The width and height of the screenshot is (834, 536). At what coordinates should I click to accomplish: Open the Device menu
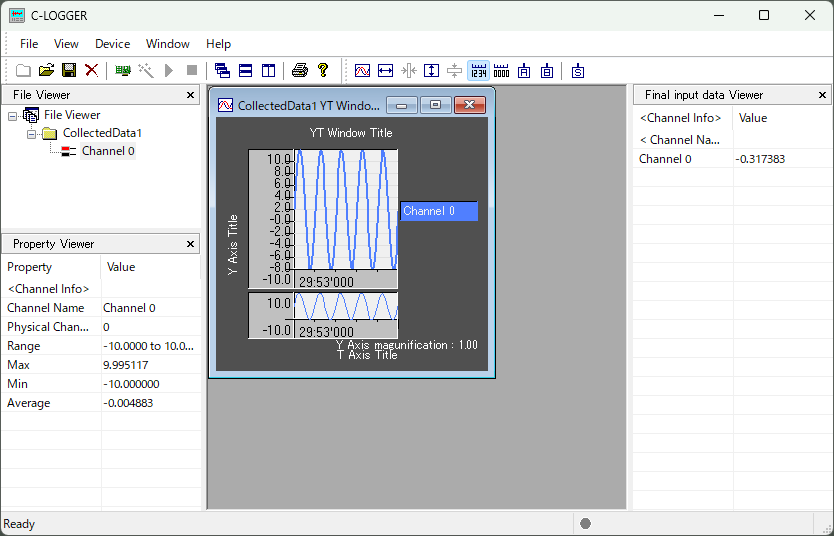click(112, 44)
